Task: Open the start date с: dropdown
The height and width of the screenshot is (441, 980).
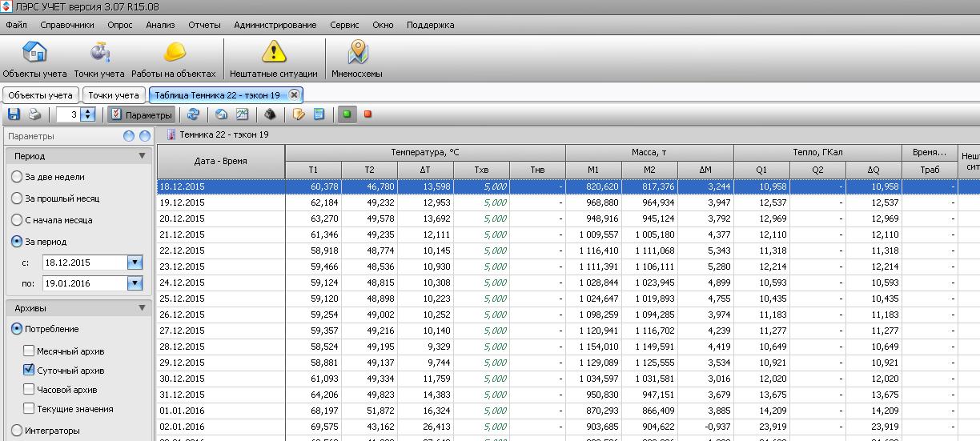Action: click(x=135, y=263)
